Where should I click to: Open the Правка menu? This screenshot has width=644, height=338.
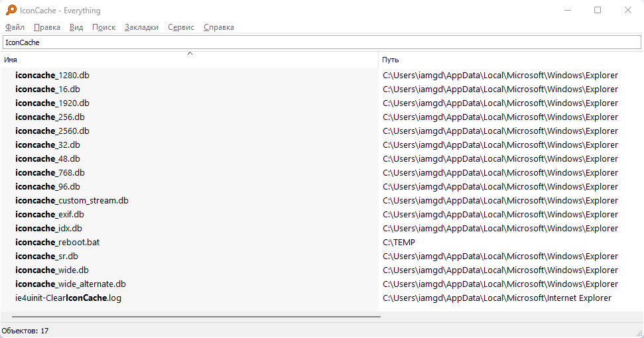46,27
